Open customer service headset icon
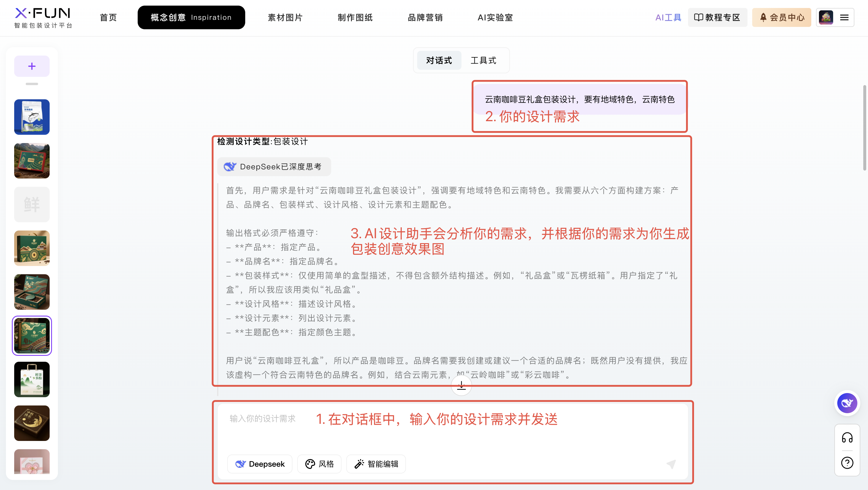This screenshot has height=490, width=868. [847, 438]
